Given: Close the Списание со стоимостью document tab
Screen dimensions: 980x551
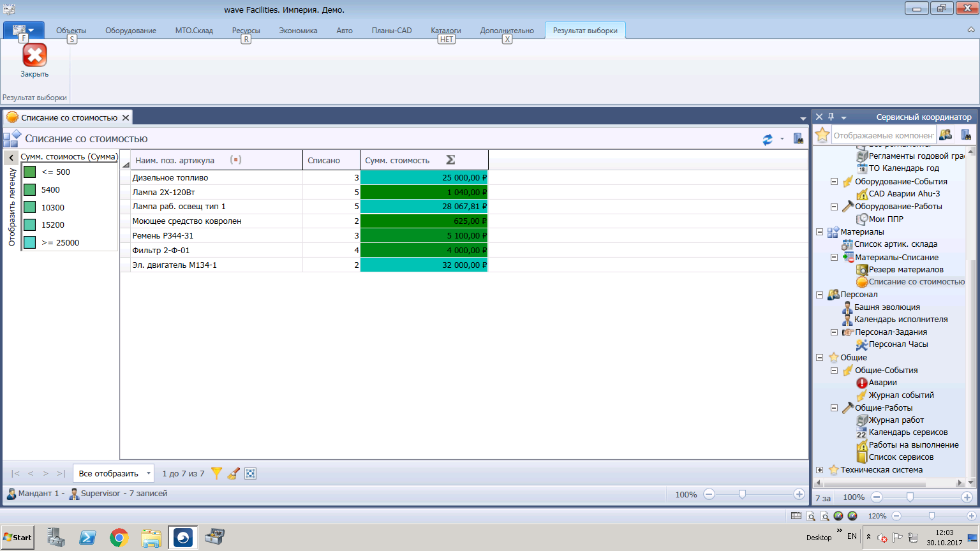Looking at the screenshot, I should point(126,117).
